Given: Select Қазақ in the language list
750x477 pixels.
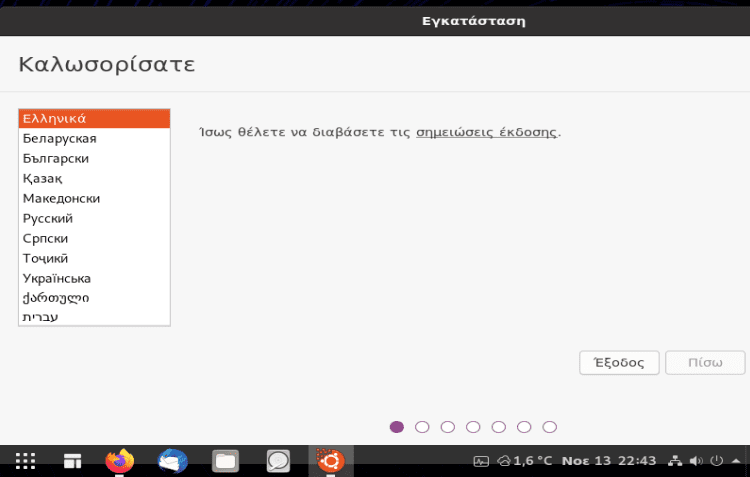Looking at the screenshot, I should (x=94, y=178).
